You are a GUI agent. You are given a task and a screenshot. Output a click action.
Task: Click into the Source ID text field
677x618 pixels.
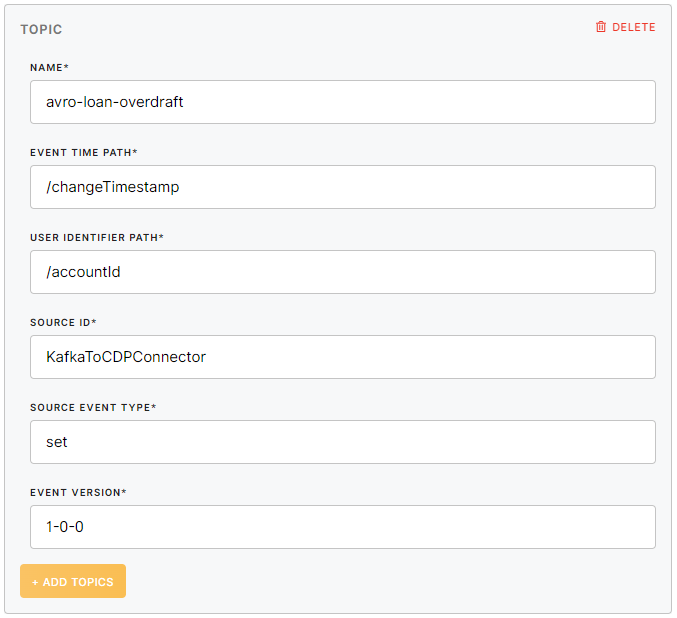[x=343, y=357]
